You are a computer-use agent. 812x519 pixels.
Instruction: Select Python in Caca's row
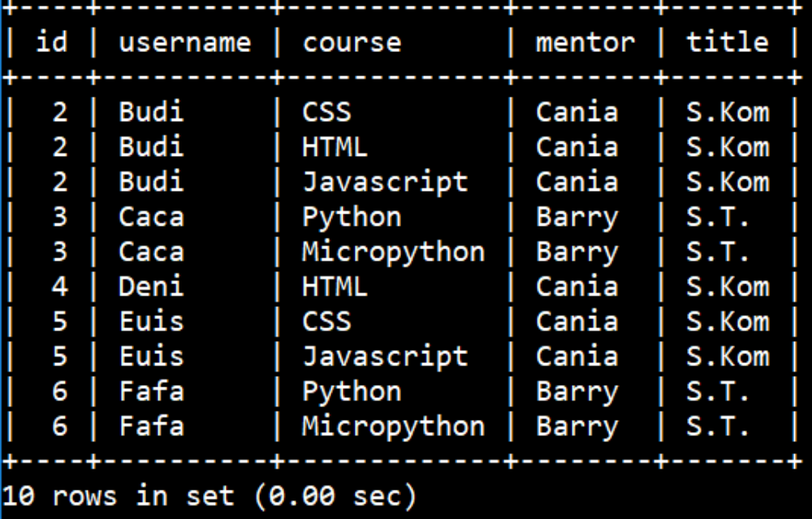coord(352,218)
